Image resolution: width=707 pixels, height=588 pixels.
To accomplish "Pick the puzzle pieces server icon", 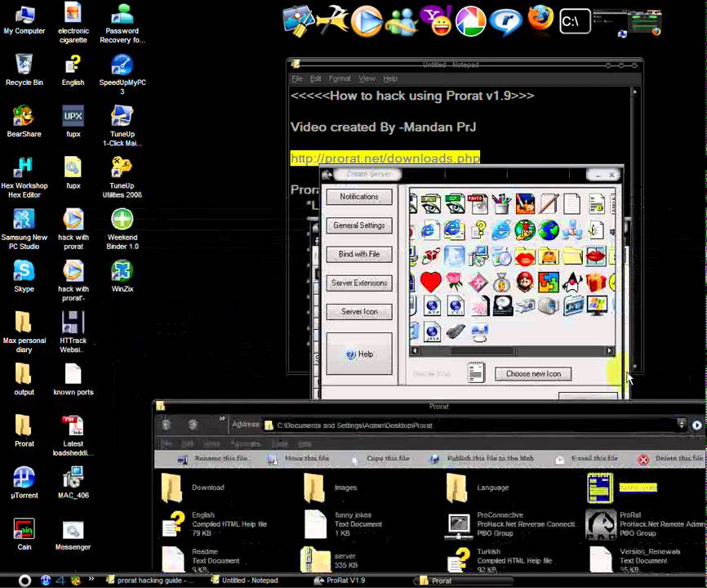I will pos(549,283).
